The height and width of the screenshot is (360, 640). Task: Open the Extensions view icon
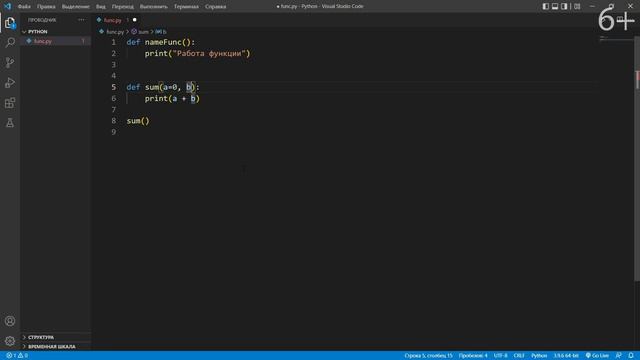10,103
